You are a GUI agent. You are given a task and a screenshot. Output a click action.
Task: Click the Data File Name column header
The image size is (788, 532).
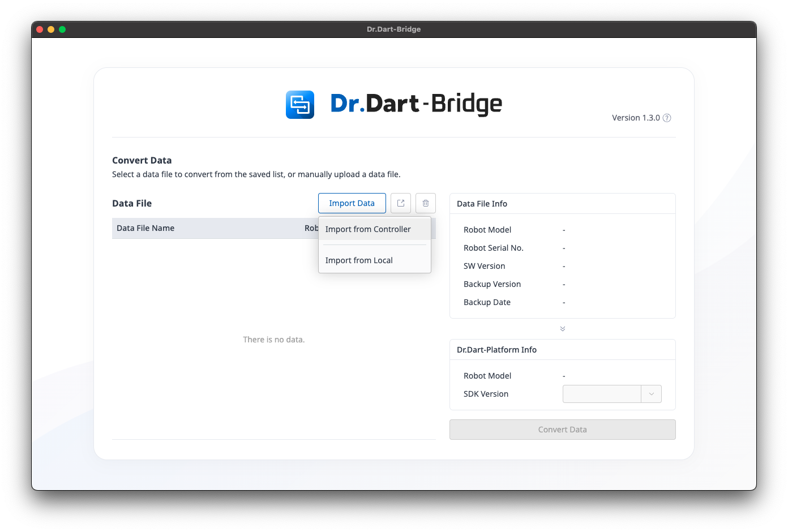145,228
